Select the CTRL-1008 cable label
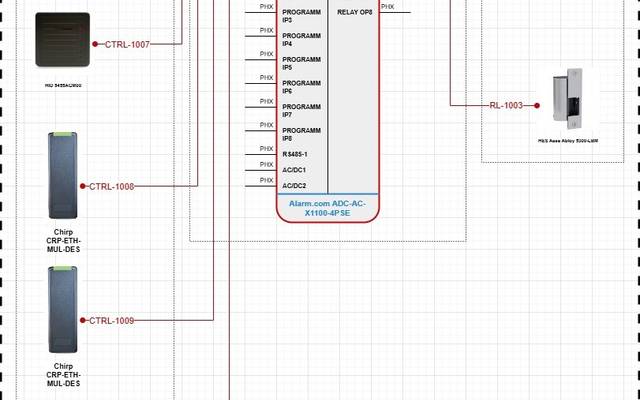This screenshot has height=400, width=640. click(112, 186)
